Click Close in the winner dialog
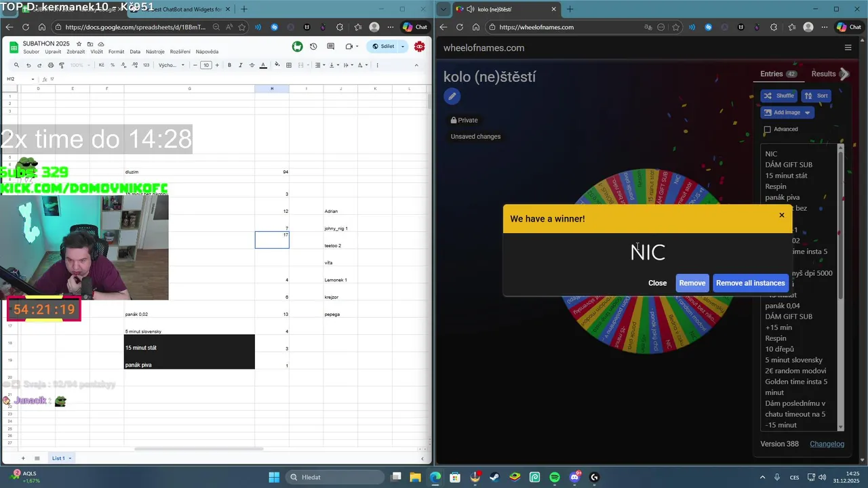 click(657, 283)
